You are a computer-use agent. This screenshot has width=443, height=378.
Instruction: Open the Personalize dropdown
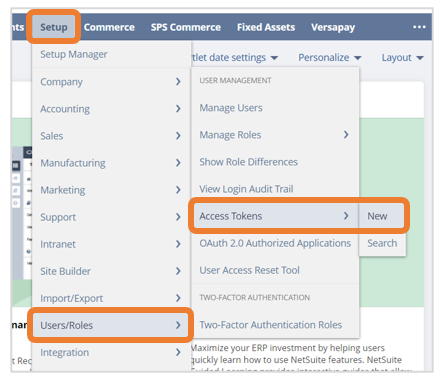329,58
